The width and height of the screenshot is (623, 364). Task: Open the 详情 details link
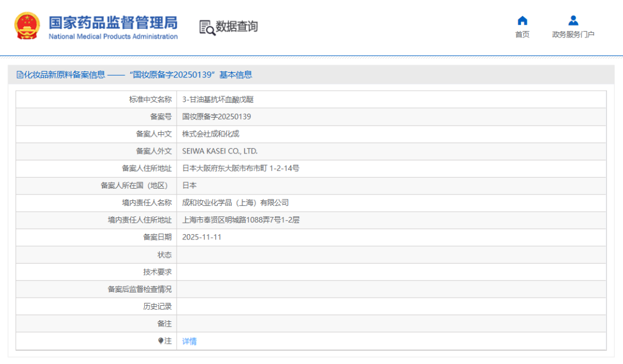coord(189,341)
